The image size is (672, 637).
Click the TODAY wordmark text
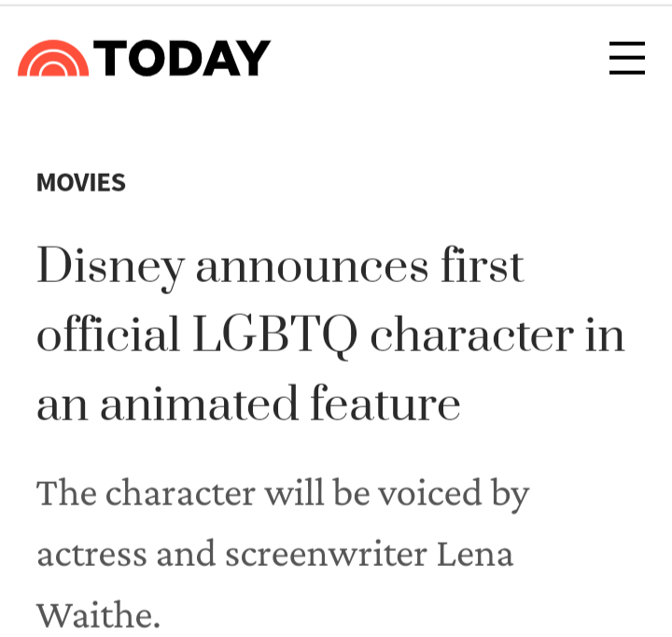pyautogui.click(x=182, y=58)
